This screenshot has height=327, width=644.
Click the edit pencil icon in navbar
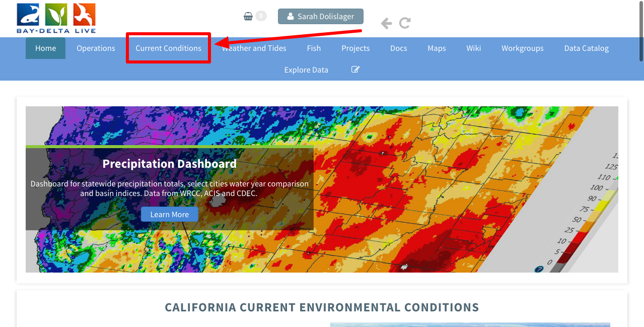pyautogui.click(x=355, y=70)
